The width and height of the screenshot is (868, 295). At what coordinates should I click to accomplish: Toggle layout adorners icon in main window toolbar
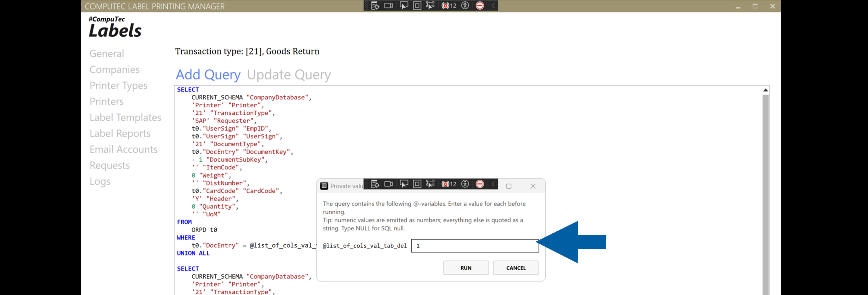[417, 6]
